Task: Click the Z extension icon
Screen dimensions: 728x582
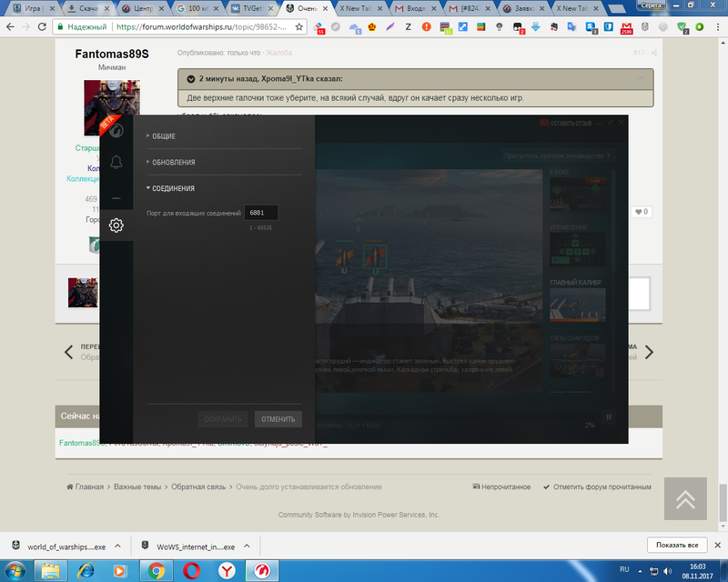Action: 408,27
